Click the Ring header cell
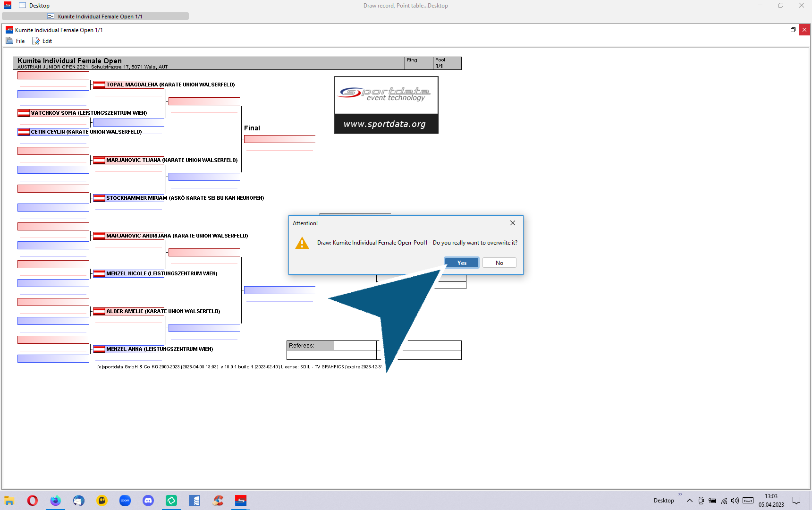812x510 pixels. pos(419,63)
